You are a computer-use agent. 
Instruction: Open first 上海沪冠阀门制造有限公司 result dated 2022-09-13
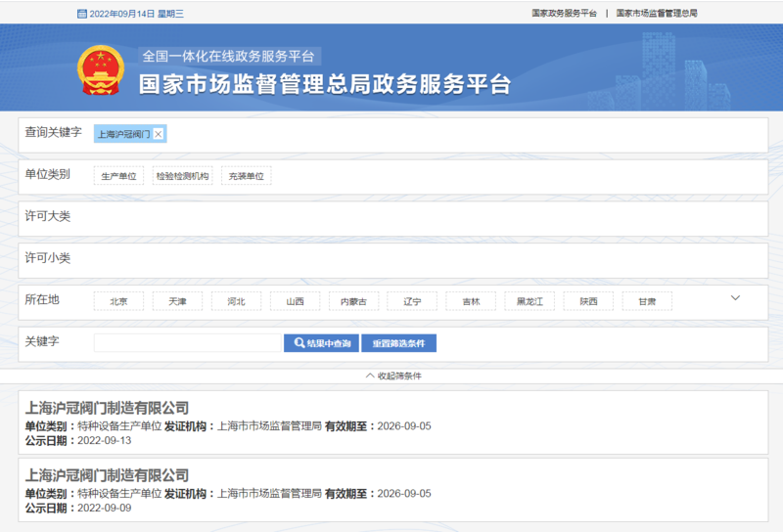(107, 408)
